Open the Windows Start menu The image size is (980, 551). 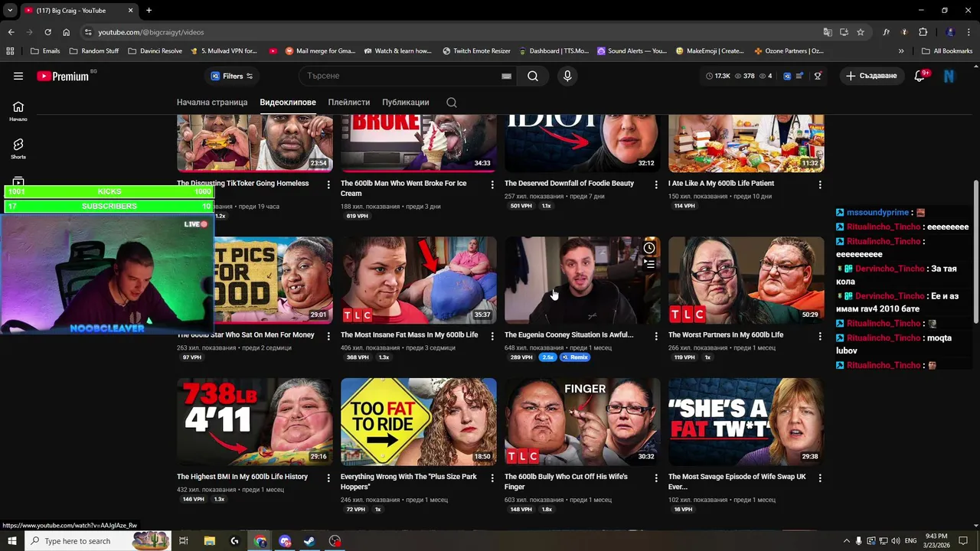point(13,541)
